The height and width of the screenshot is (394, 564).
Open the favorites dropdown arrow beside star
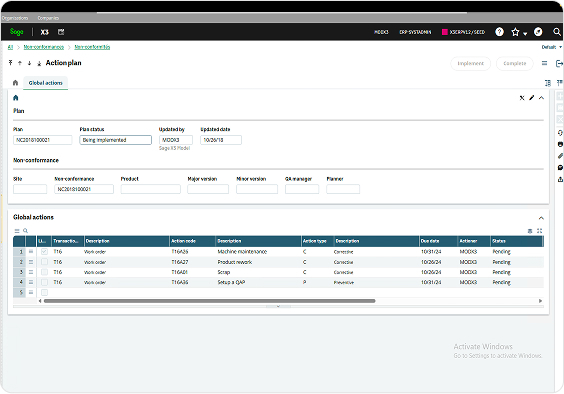click(525, 33)
